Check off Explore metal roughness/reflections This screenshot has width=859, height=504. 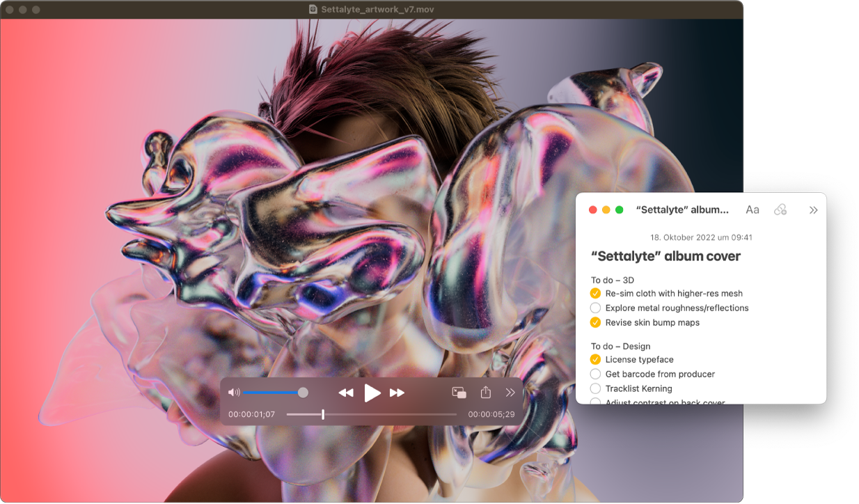point(595,308)
